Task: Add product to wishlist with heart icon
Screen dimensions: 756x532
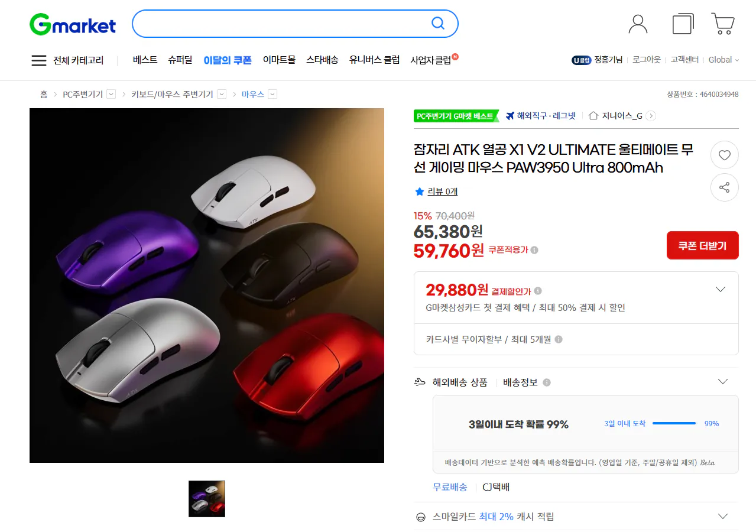Action: 725,155
